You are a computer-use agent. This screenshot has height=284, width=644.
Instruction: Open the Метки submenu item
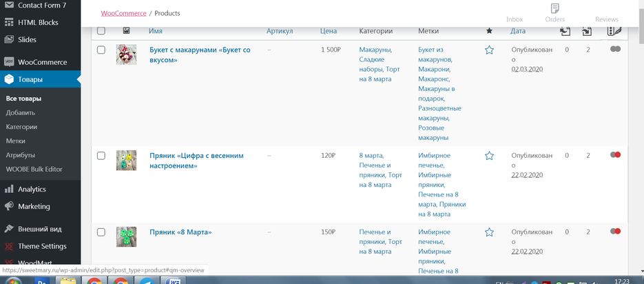click(16, 141)
